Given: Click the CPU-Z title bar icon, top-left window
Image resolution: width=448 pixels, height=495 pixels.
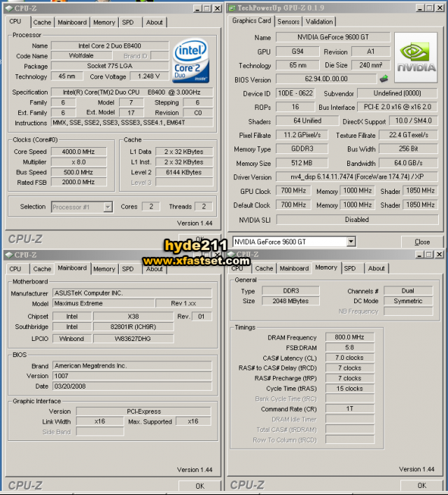Looking at the screenshot, I should [10, 8].
